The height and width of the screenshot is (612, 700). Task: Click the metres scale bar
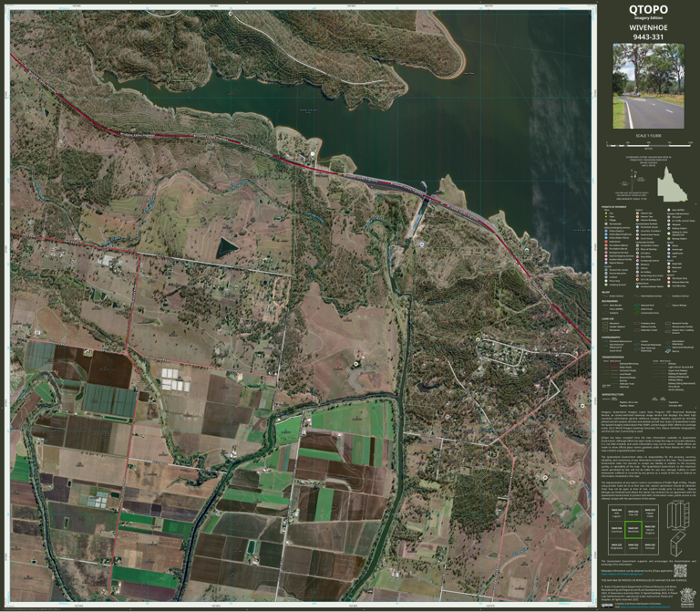click(650, 145)
